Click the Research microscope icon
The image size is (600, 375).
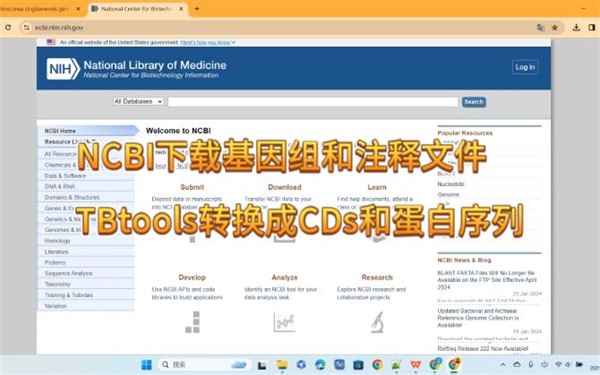377,322
